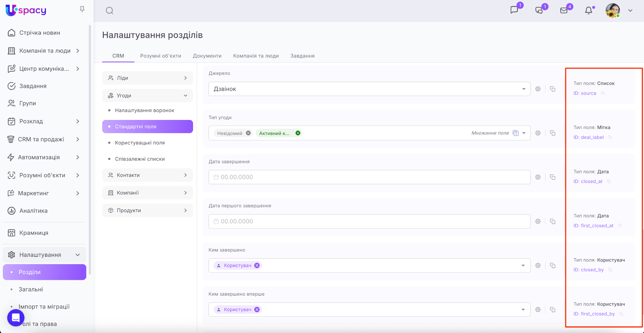Viewport: 644px width, 333px height.
Task: Switch to the Розумні об'єкти tab
Action: click(x=160, y=56)
